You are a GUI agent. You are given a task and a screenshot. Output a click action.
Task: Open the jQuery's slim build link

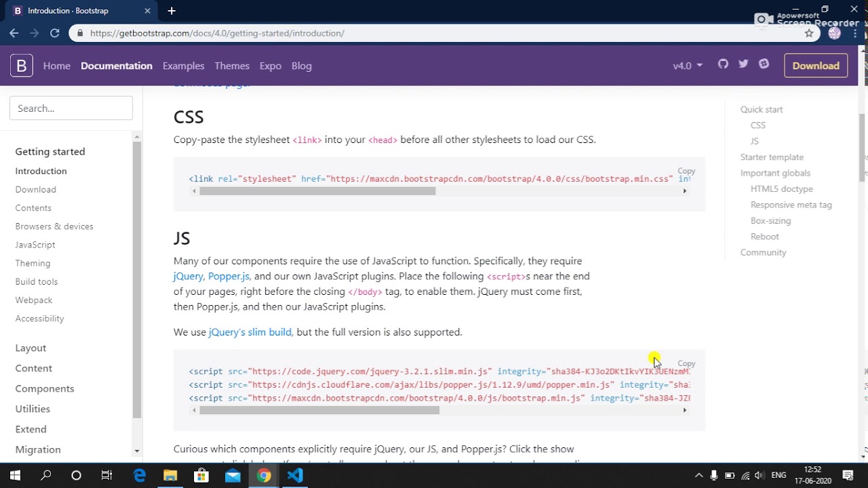tap(250, 332)
